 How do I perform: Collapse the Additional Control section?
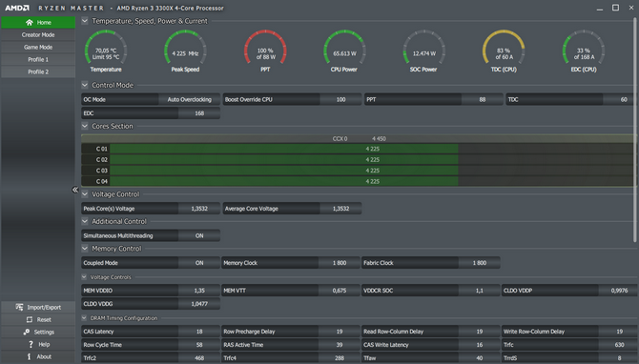coord(85,221)
